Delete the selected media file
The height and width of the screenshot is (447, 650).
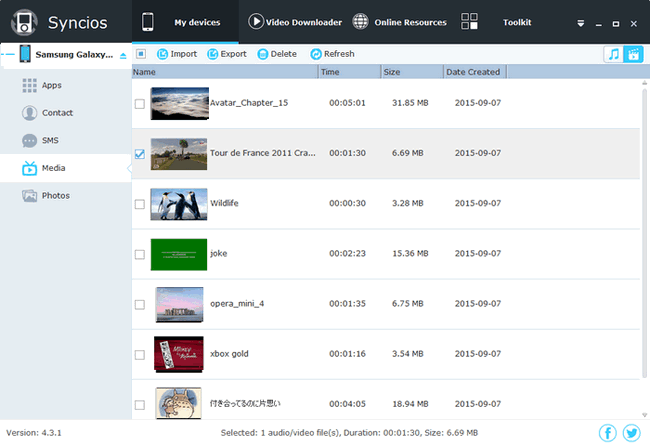click(277, 54)
